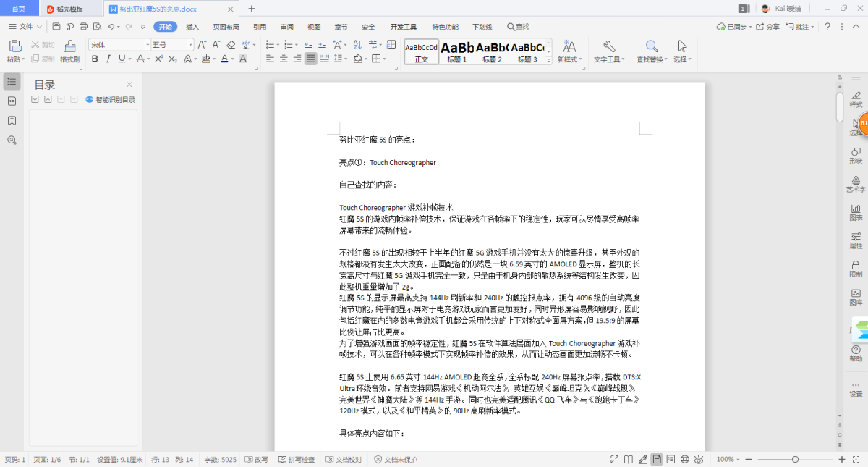
Task: Open the bookmark panel in left sidebar
Action: pos(12,120)
